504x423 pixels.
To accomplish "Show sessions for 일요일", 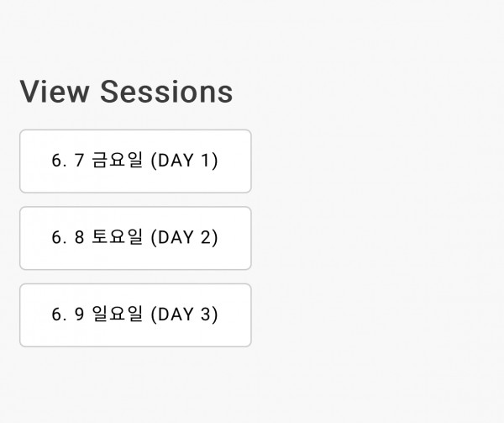I will tap(135, 315).
